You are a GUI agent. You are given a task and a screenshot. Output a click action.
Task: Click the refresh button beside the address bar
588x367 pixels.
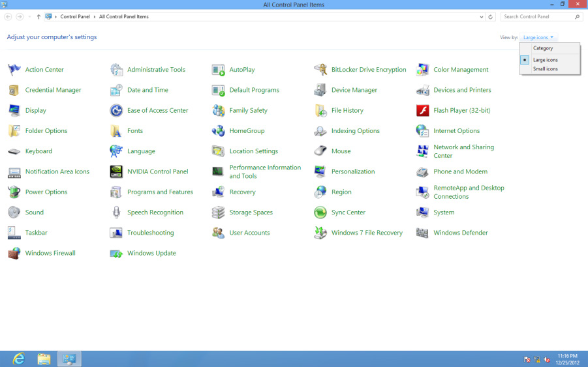pyautogui.click(x=490, y=17)
